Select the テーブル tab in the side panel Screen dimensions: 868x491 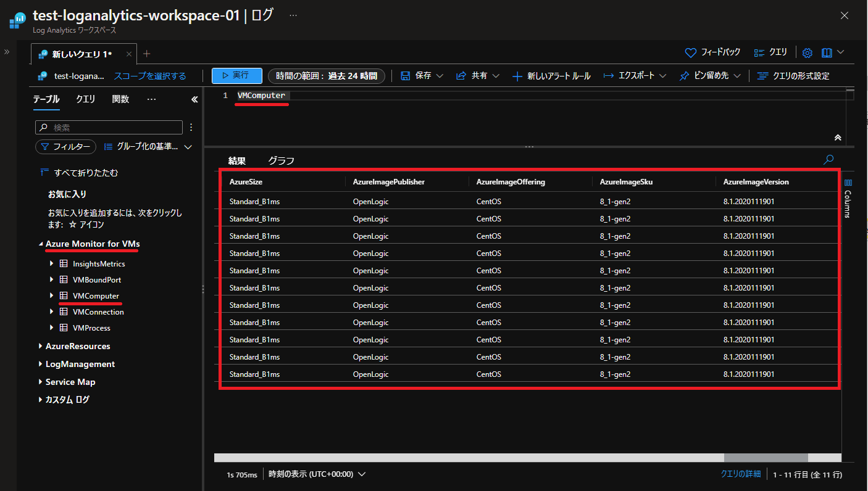click(46, 99)
